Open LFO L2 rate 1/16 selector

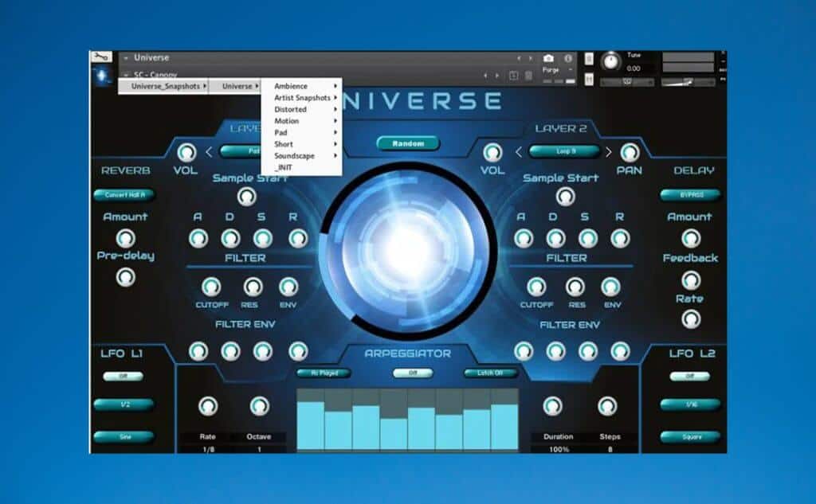point(691,404)
